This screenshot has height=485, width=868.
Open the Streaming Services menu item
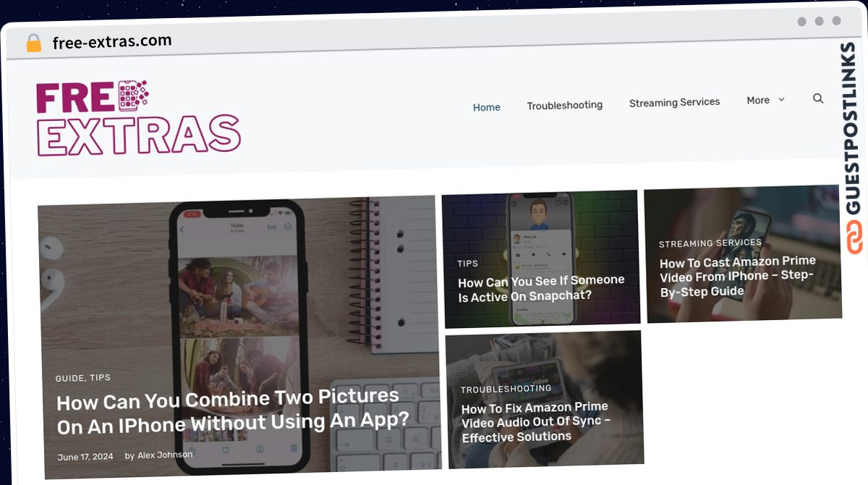[675, 103]
